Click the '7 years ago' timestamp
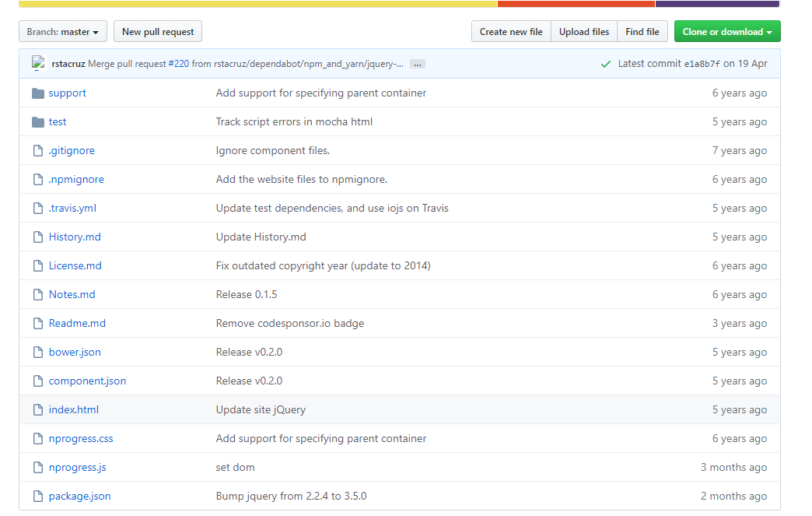The height and width of the screenshot is (516, 812). (x=740, y=151)
